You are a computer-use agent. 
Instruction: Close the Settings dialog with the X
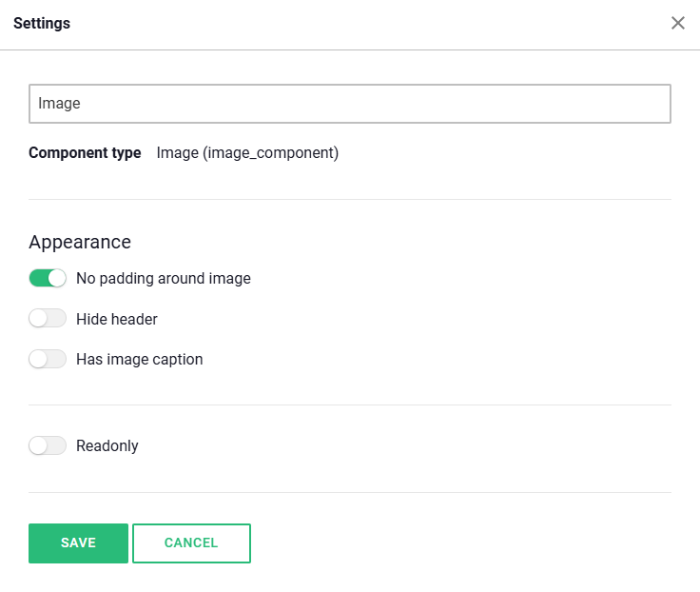[678, 23]
